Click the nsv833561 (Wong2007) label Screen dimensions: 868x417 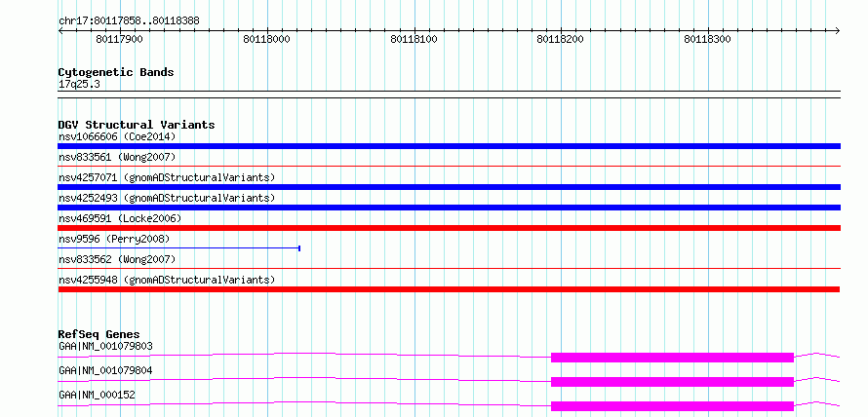point(117,157)
